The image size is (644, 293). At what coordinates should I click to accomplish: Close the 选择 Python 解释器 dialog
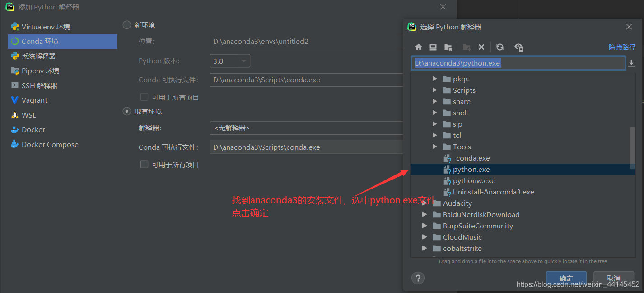(629, 27)
